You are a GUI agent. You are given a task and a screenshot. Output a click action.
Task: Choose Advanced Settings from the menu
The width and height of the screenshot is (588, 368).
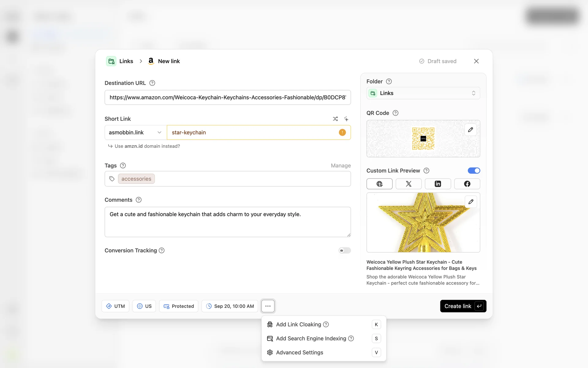pyautogui.click(x=300, y=352)
